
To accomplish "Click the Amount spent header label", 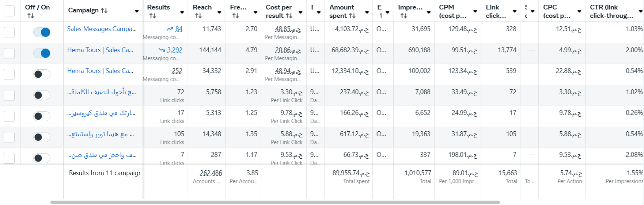I will [x=342, y=11].
